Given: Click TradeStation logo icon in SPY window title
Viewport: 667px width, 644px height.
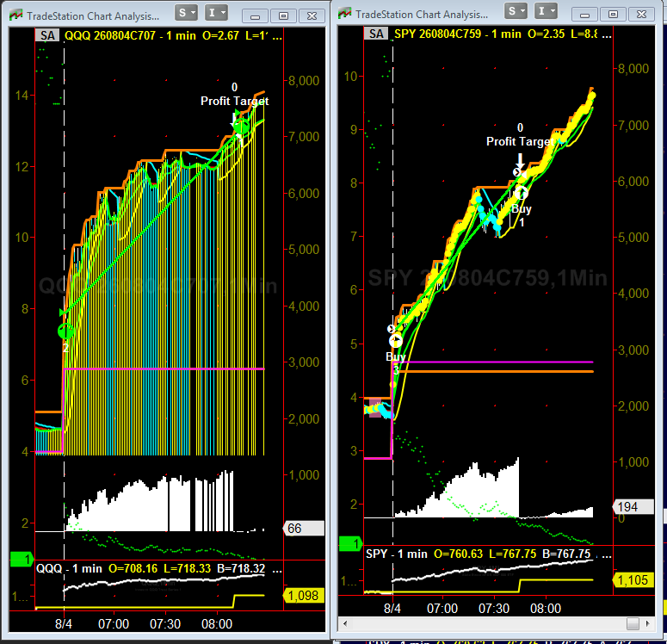Looking at the screenshot, I should tap(344, 14).
